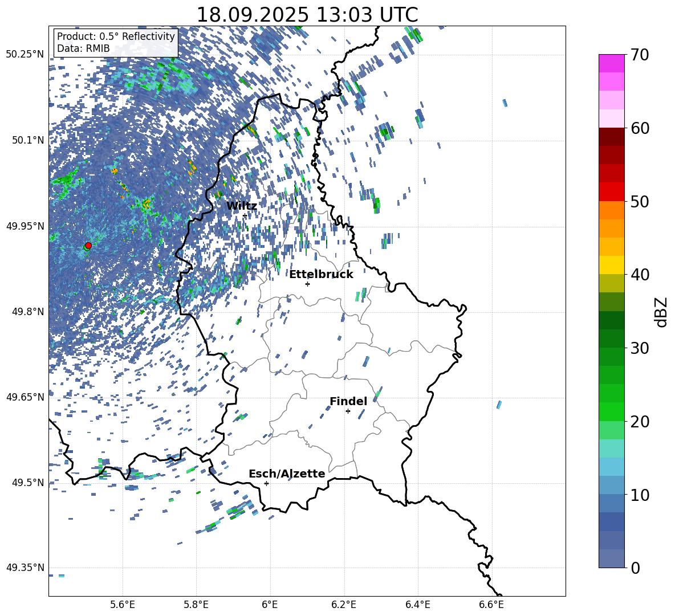Click the 70 tick on the colorbar

640,55
